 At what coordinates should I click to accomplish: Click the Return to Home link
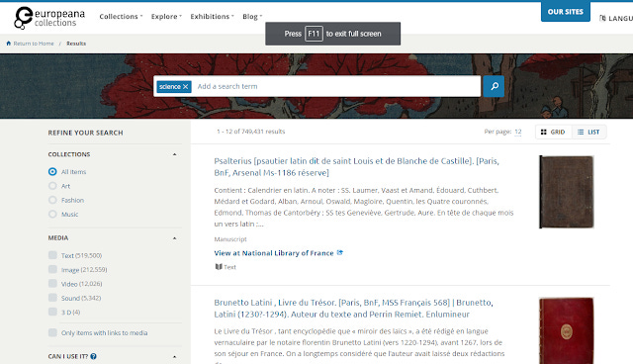pyautogui.click(x=34, y=44)
